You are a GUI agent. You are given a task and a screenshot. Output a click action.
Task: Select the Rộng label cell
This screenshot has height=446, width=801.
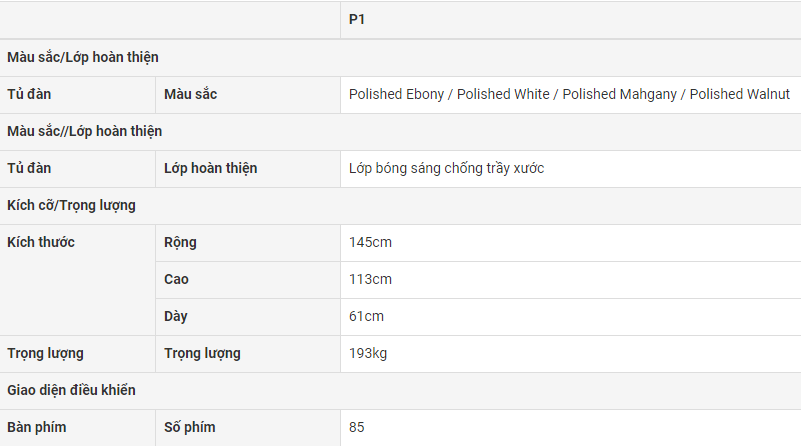click(x=180, y=242)
